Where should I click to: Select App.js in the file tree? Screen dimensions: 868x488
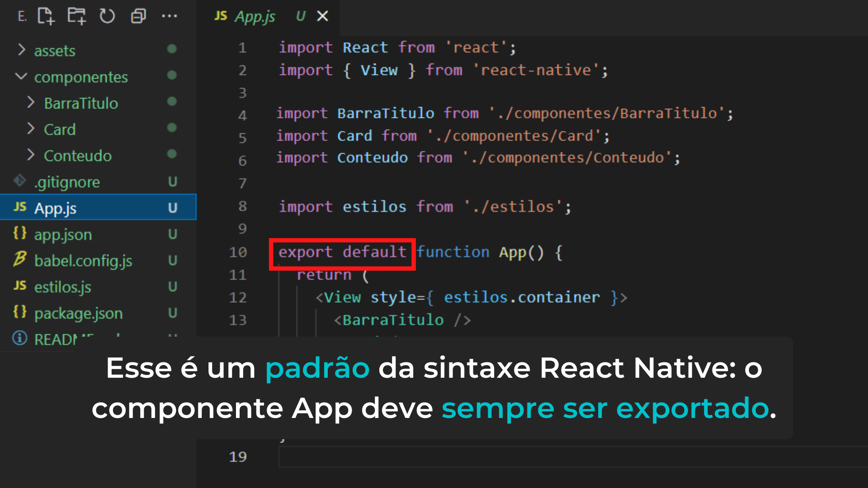tap(98, 207)
